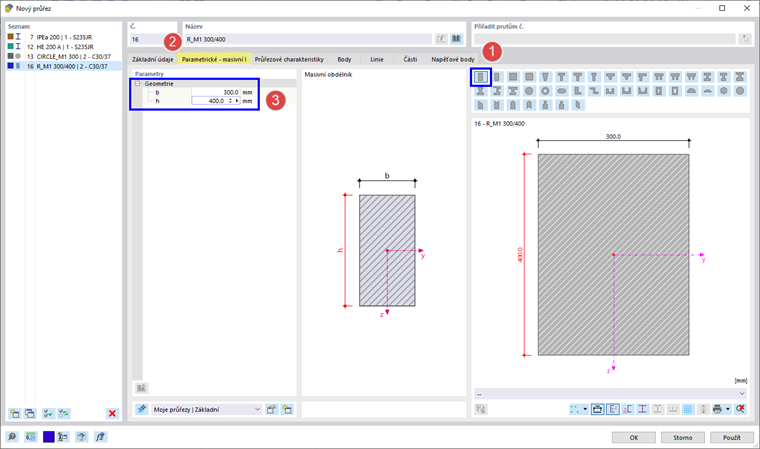The height and width of the screenshot is (449, 760).
Task: Open green points view dropdown
Action: point(585,409)
